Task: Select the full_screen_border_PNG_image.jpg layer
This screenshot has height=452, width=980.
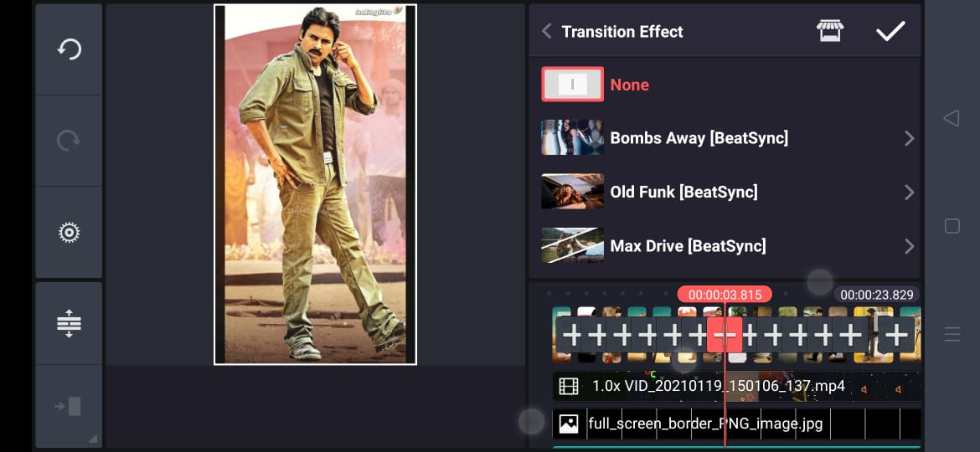Action: 705,424
